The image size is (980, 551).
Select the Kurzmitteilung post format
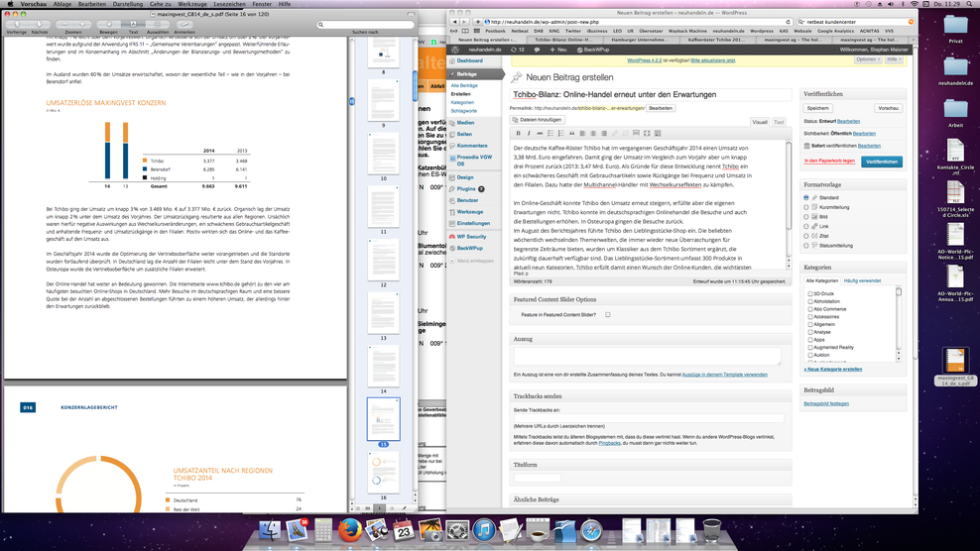pyautogui.click(x=806, y=207)
